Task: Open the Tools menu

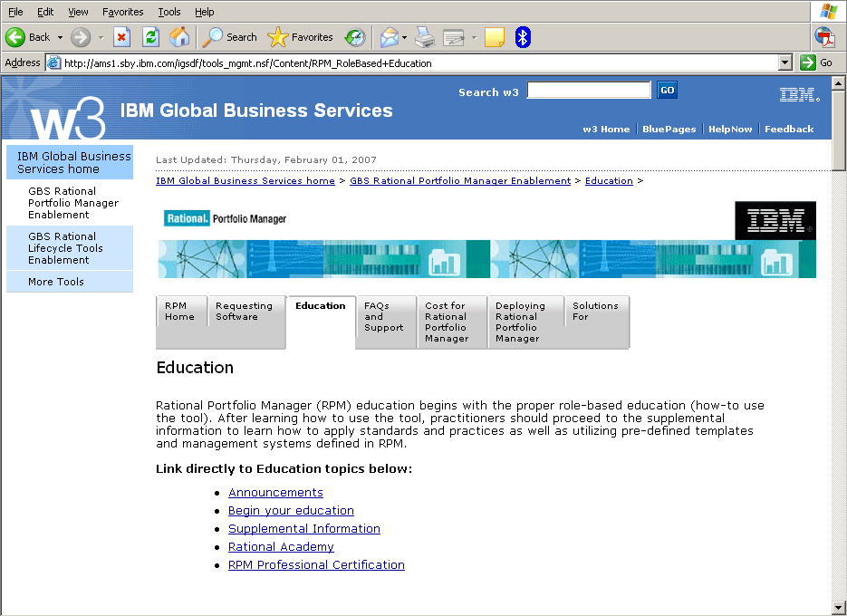Action: (x=169, y=12)
